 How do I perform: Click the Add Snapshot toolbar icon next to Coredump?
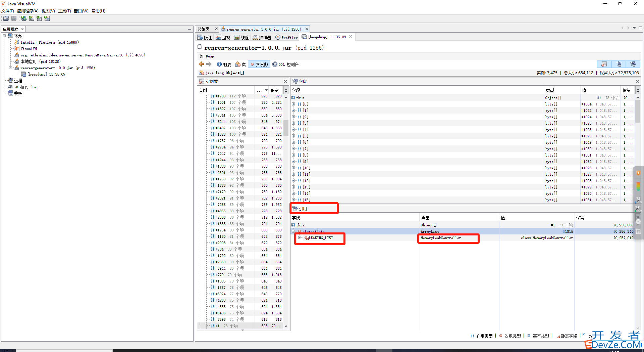pos(47,18)
